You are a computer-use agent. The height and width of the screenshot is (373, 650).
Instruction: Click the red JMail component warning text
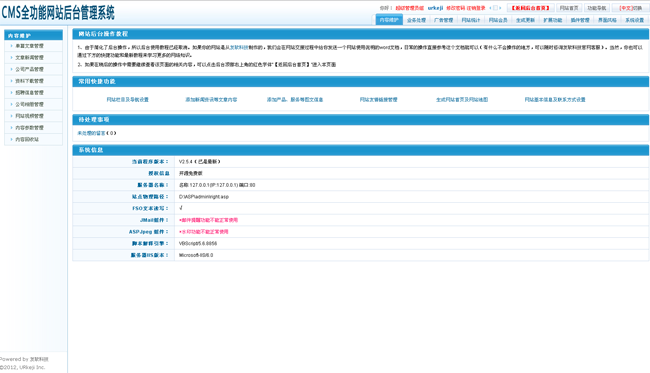pos(208,220)
